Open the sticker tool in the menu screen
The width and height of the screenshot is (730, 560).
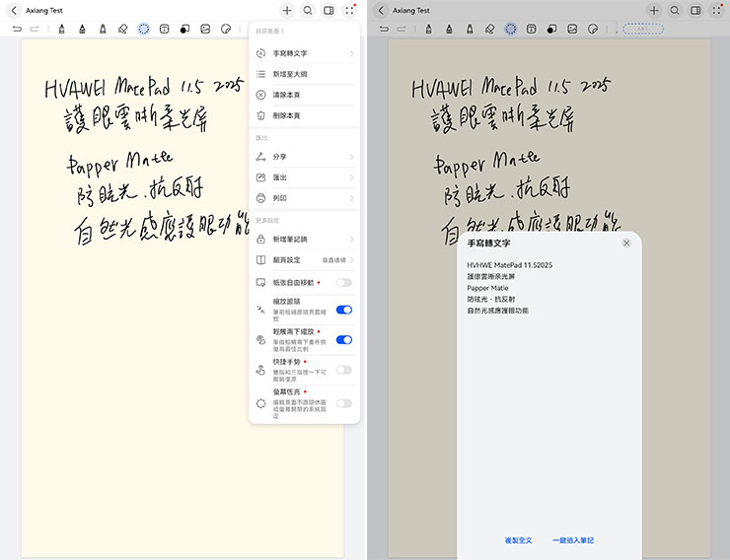pos(226,29)
